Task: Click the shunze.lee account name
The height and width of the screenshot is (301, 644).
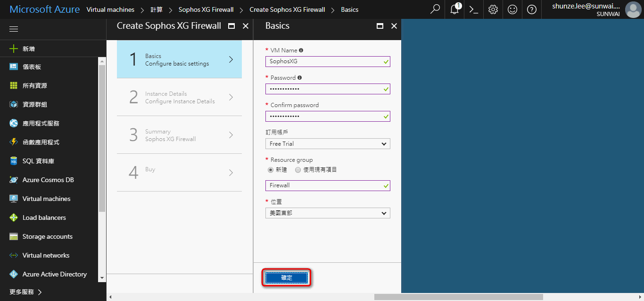Action: point(586,6)
